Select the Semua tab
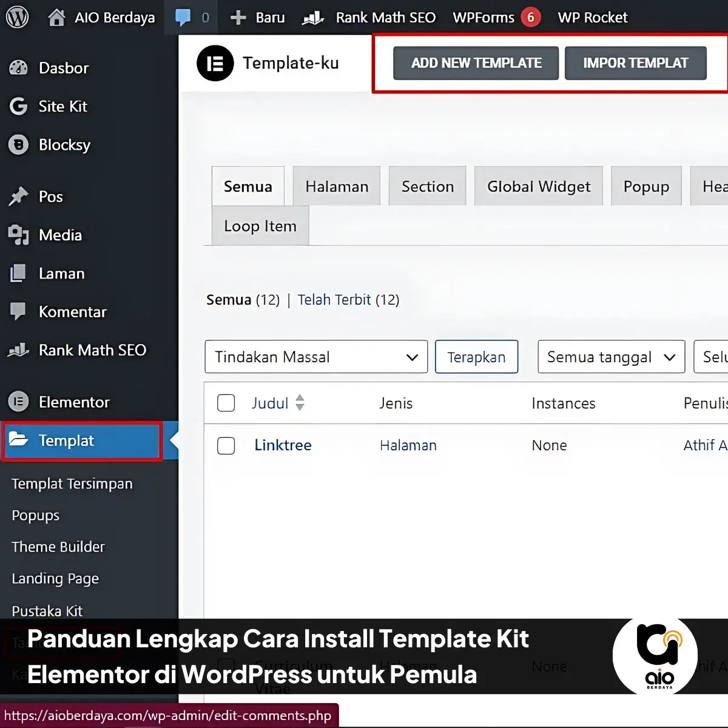728x728 pixels. [x=248, y=186]
